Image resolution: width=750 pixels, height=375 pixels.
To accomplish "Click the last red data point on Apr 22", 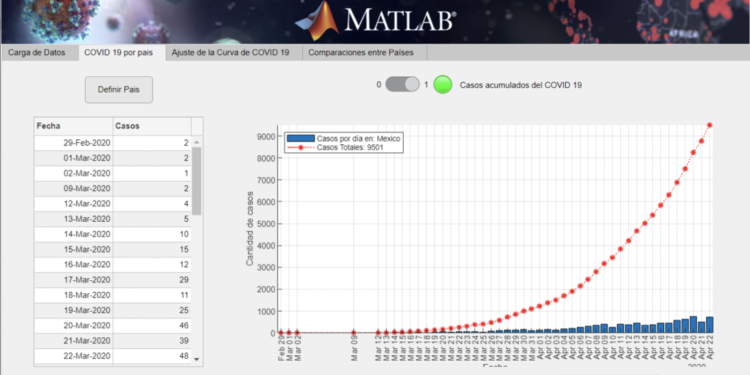I will click(710, 125).
